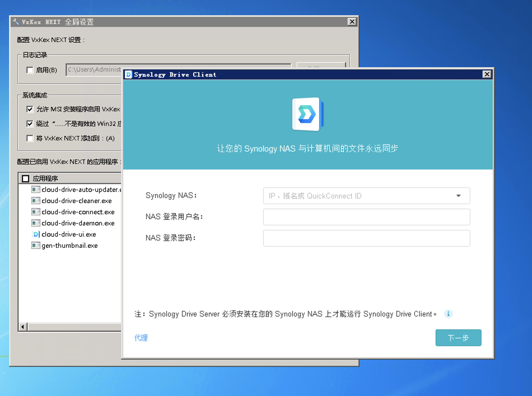532x396 pixels.
Task: Click the Synology Drive logo in banner
Action: [x=308, y=114]
